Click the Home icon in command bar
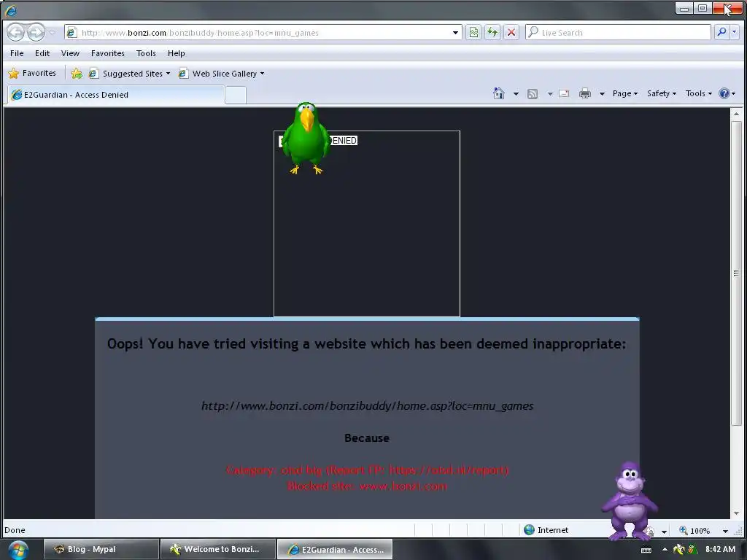The width and height of the screenshot is (747, 560). pyautogui.click(x=499, y=93)
